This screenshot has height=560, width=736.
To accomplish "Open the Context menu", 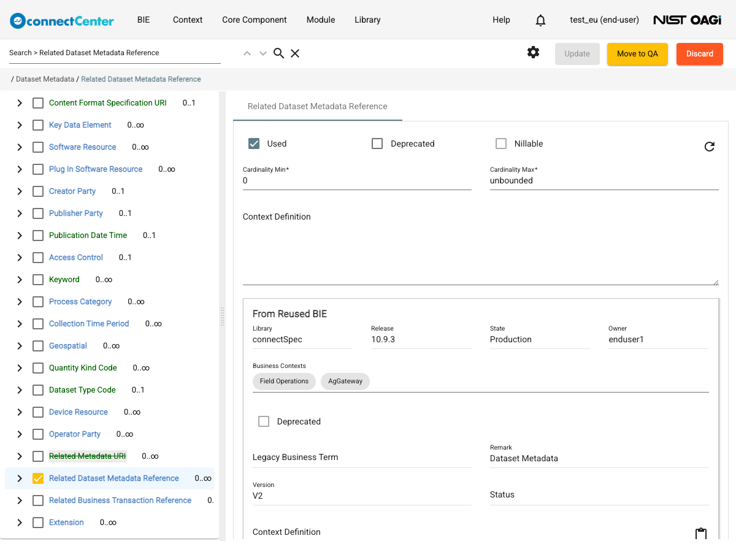I will [x=188, y=20].
